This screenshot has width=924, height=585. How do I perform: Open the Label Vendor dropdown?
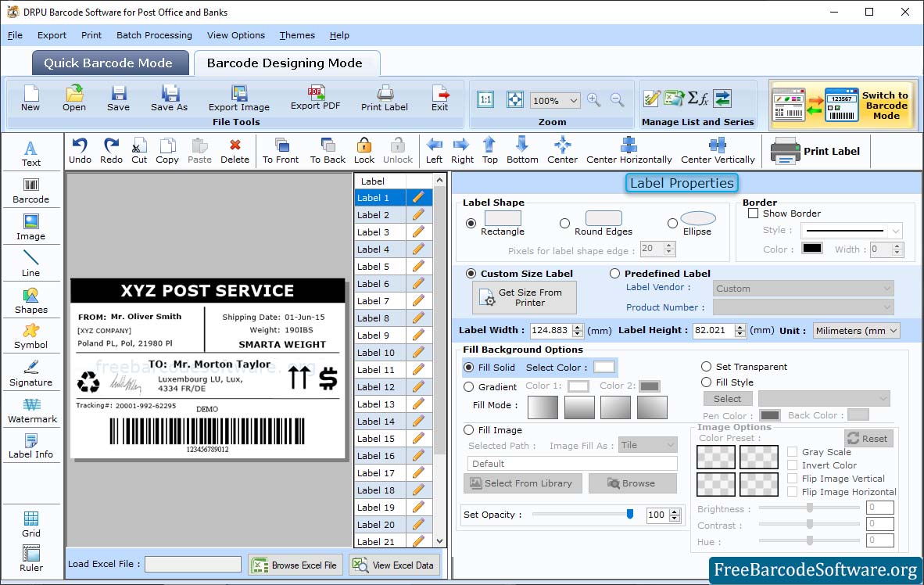pyautogui.click(x=803, y=289)
